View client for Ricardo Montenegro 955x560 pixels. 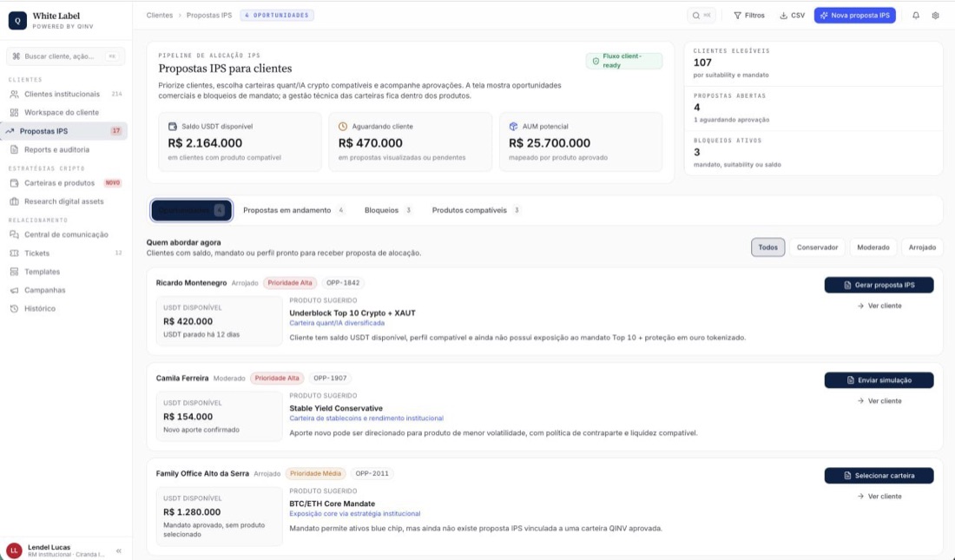[879, 306]
